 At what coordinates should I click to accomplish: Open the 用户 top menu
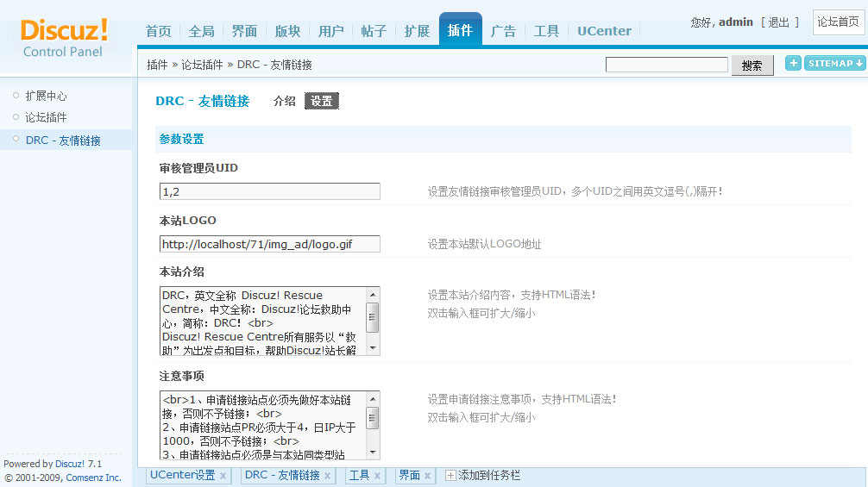point(331,31)
